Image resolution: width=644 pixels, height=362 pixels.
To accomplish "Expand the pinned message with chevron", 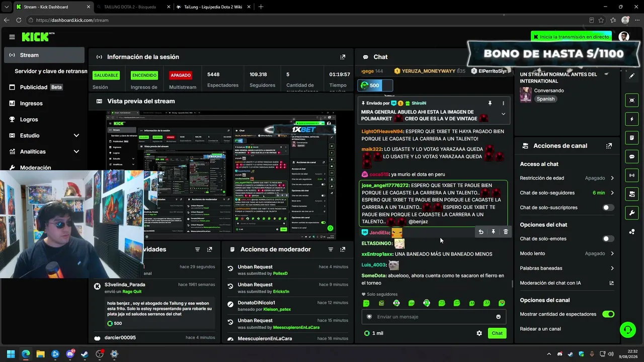I will (x=503, y=114).
